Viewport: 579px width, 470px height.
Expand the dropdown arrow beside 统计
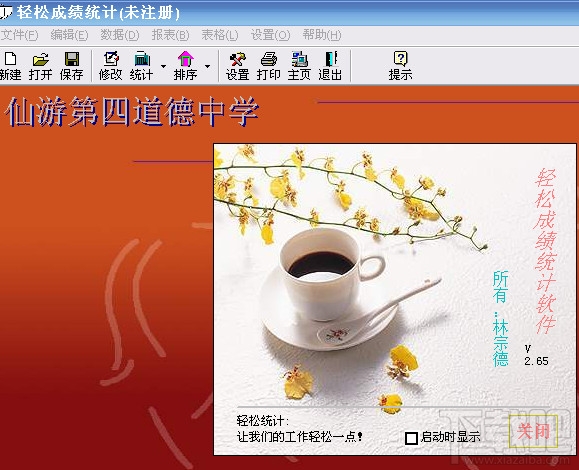coord(163,66)
